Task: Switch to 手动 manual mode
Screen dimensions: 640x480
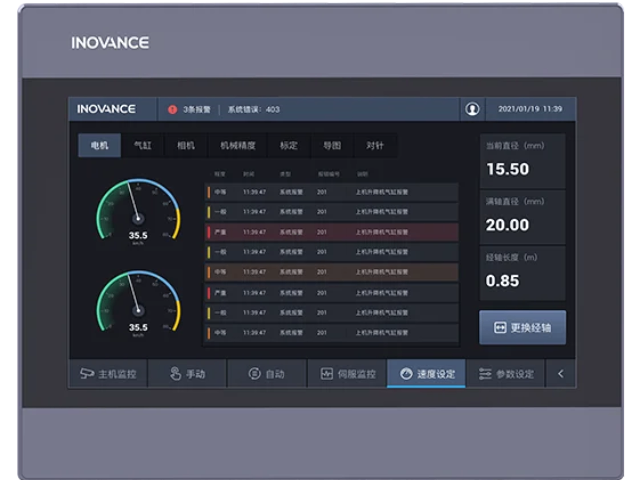Action: (187, 373)
